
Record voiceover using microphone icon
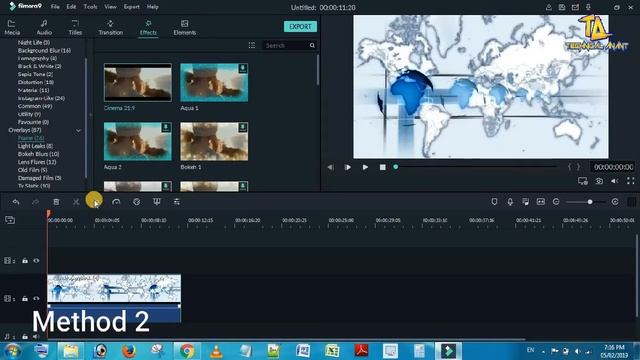(510, 202)
